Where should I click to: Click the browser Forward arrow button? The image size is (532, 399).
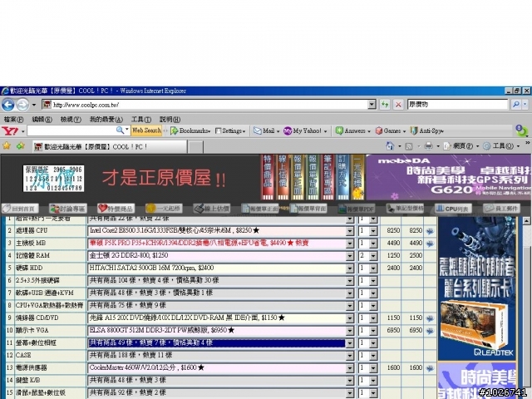22,105
